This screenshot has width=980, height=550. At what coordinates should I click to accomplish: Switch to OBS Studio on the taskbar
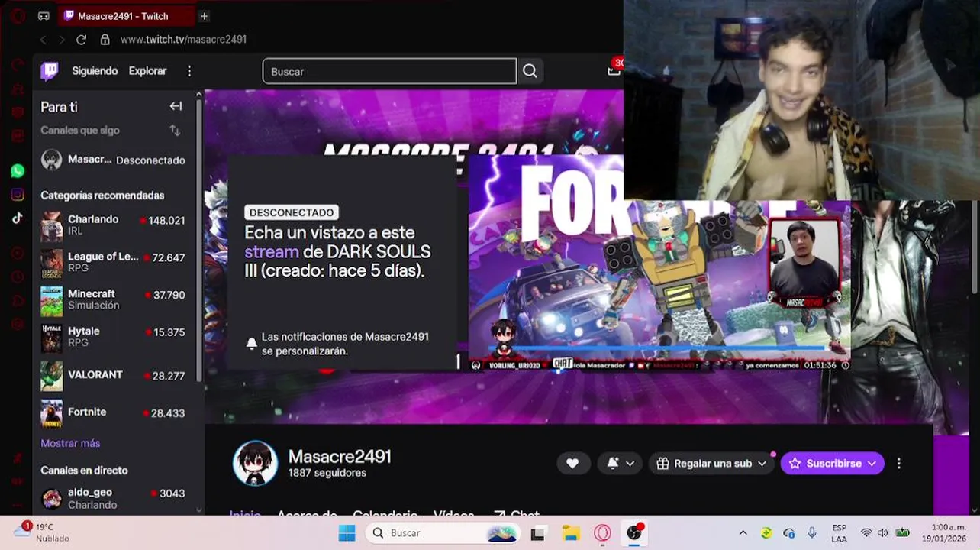pos(634,533)
